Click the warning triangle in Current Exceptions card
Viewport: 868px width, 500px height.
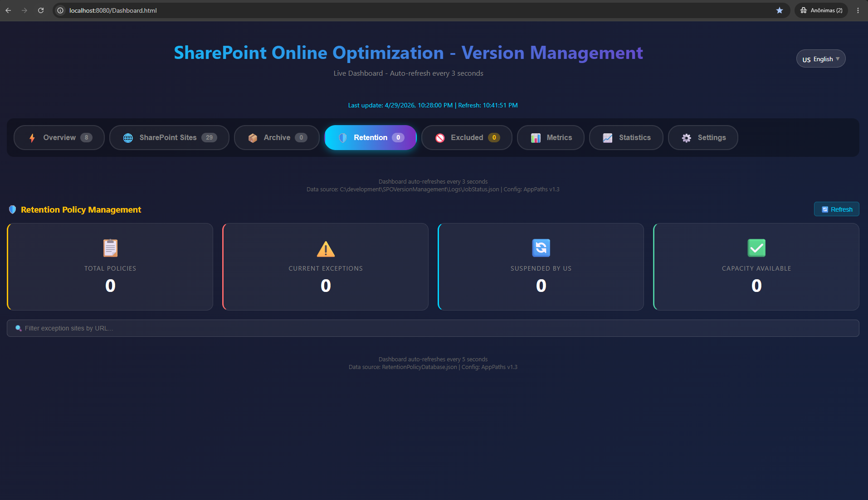click(x=326, y=248)
